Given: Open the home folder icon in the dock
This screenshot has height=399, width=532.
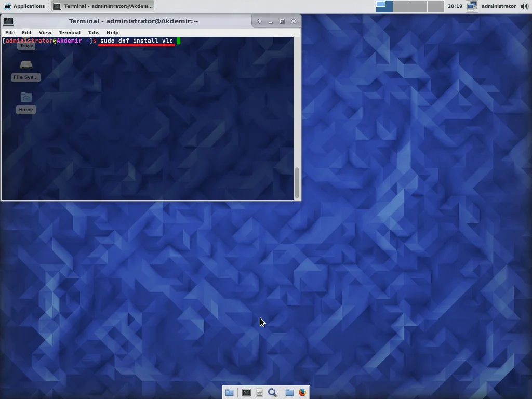Looking at the screenshot, I should tap(289, 392).
